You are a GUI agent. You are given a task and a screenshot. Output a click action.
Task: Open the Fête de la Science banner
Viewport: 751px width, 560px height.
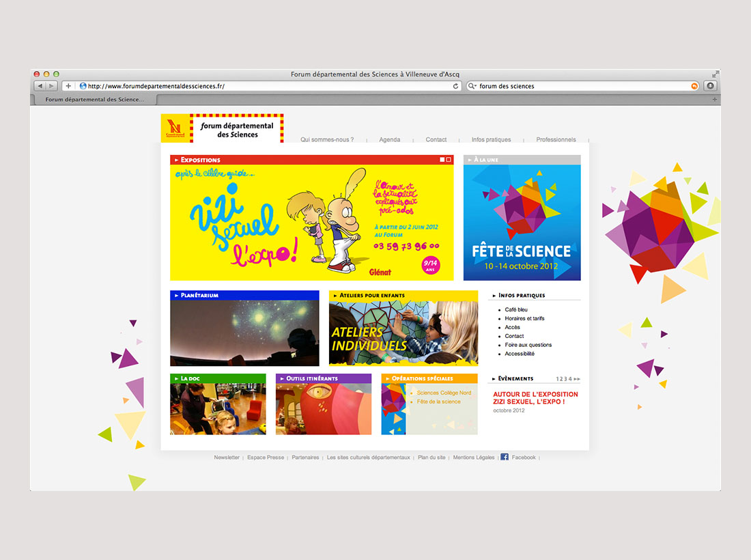(522, 222)
